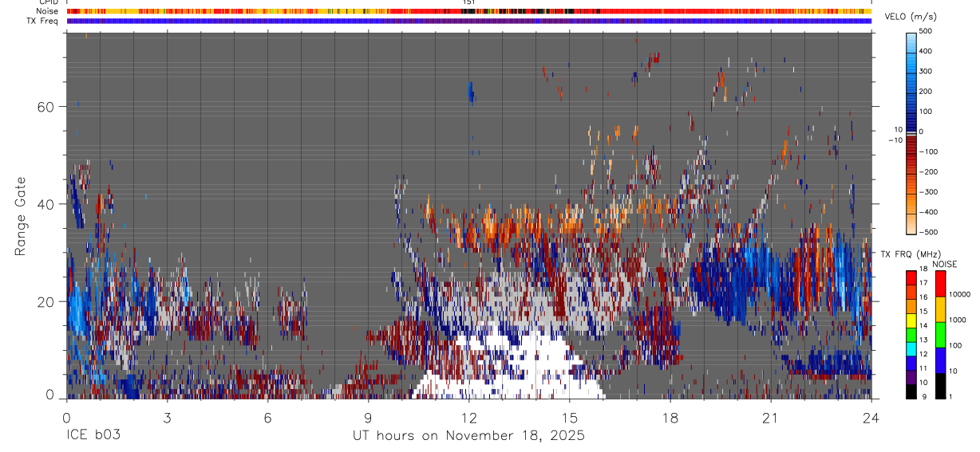Image resolution: width=980 pixels, height=452 pixels.
Task: Click the red swatch in TX FRQ legend
Action: (911, 278)
